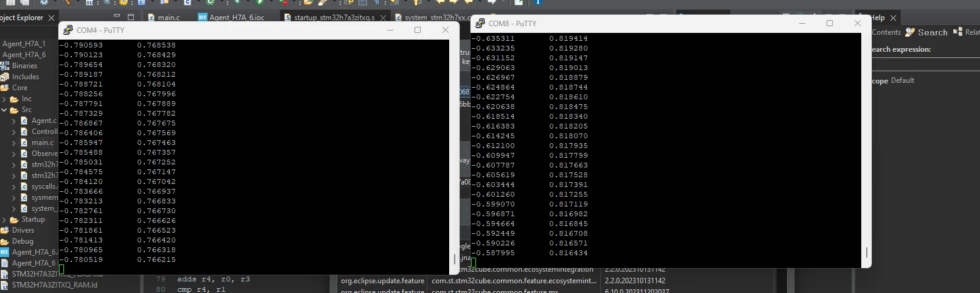Select the Debug folder
The image size is (980, 293).
point(23,241)
